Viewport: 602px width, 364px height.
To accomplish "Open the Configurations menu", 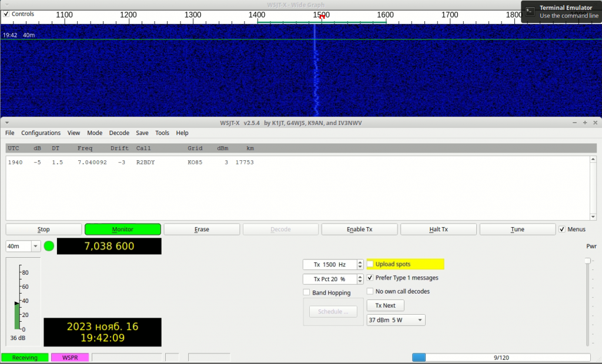I will [41, 133].
